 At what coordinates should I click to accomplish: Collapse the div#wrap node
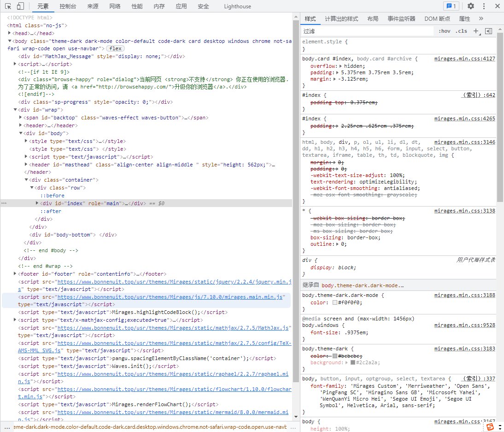point(15,109)
